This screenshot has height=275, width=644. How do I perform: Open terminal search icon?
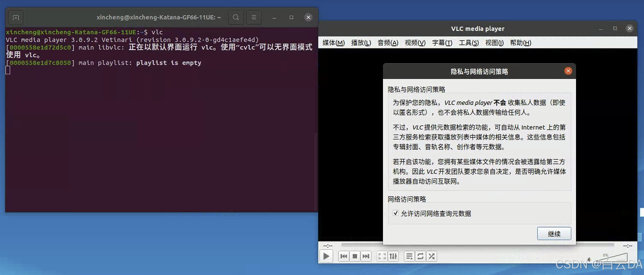click(236, 17)
